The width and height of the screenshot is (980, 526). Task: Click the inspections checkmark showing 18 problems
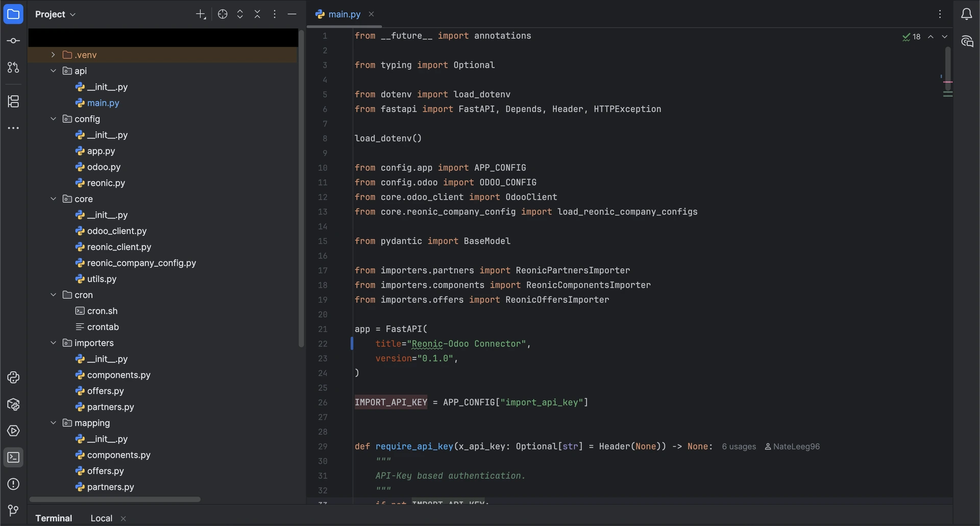point(912,37)
